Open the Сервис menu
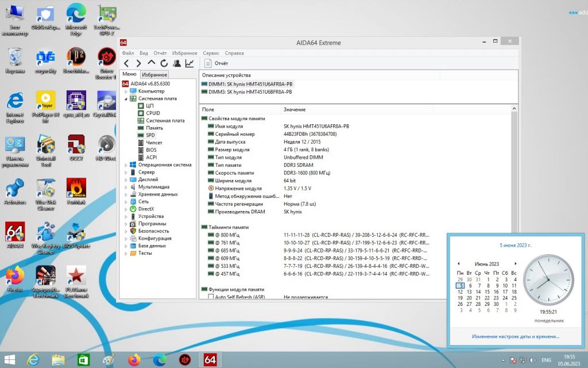The height and width of the screenshot is (368, 588). tap(211, 53)
